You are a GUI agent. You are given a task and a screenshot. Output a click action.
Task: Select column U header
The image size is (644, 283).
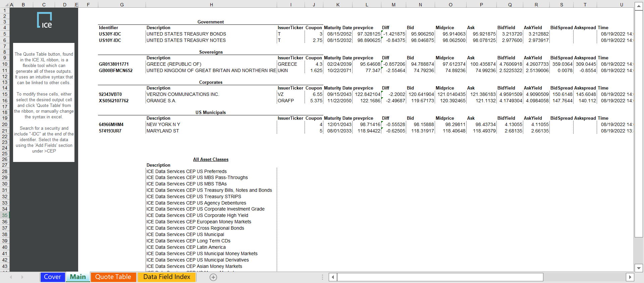pyautogui.click(x=622, y=5)
